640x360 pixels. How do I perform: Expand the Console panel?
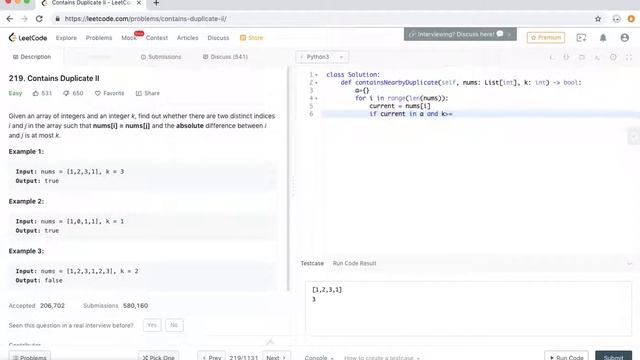(319, 358)
